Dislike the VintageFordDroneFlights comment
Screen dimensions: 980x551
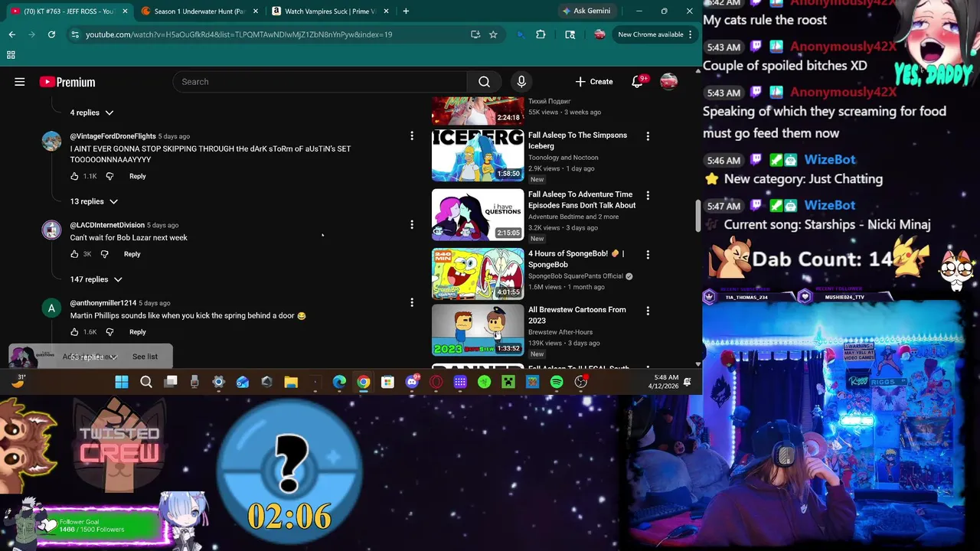pyautogui.click(x=109, y=176)
